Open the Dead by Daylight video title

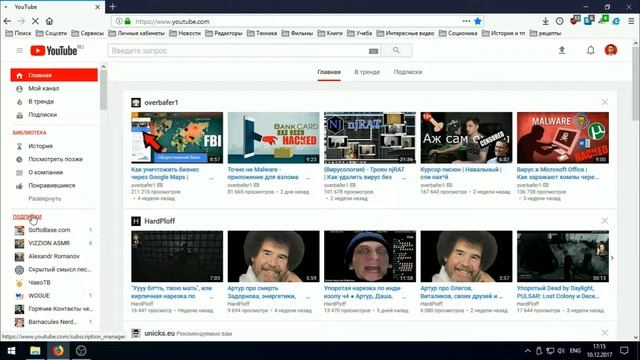coord(558,292)
